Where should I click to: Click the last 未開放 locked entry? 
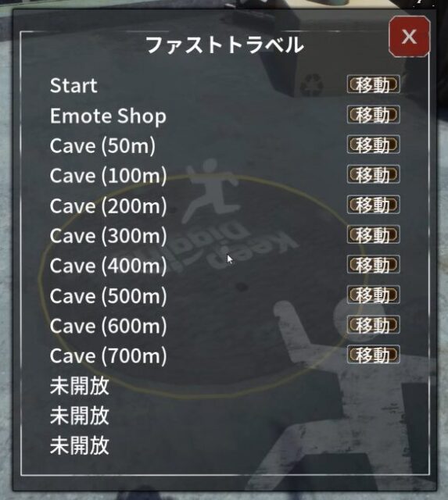[x=80, y=445]
